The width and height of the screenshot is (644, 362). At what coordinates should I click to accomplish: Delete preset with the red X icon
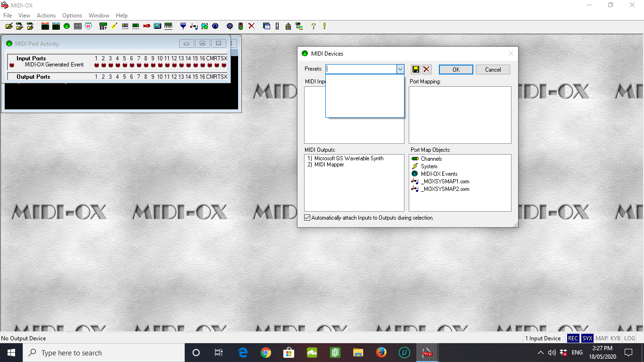427,69
